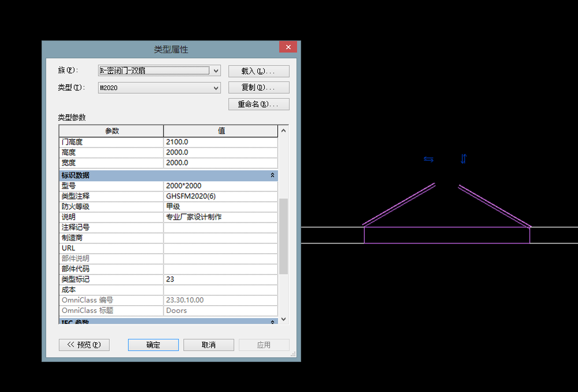
Task: Click the 值 column header
Action: (220, 131)
